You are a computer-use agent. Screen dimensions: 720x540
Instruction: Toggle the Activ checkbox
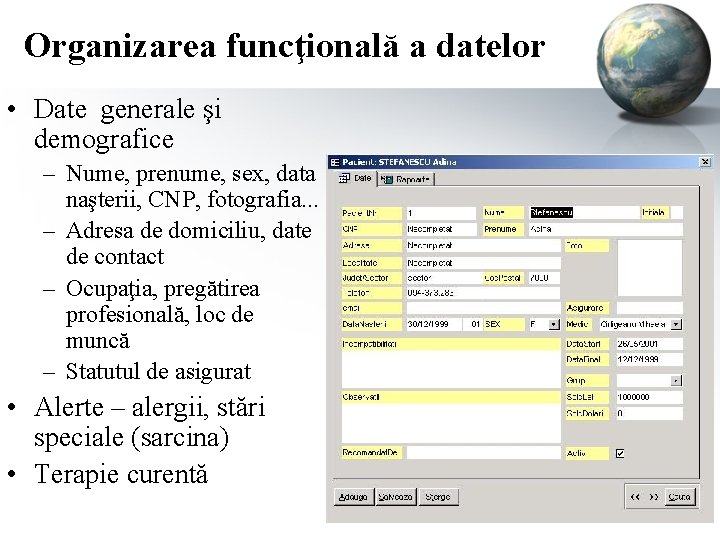click(620, 454)
